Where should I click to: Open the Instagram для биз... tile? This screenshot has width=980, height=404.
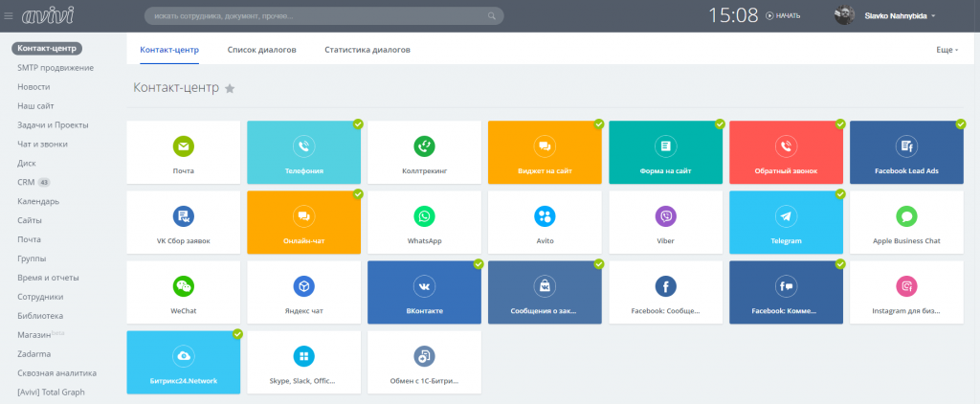[907, 293]
